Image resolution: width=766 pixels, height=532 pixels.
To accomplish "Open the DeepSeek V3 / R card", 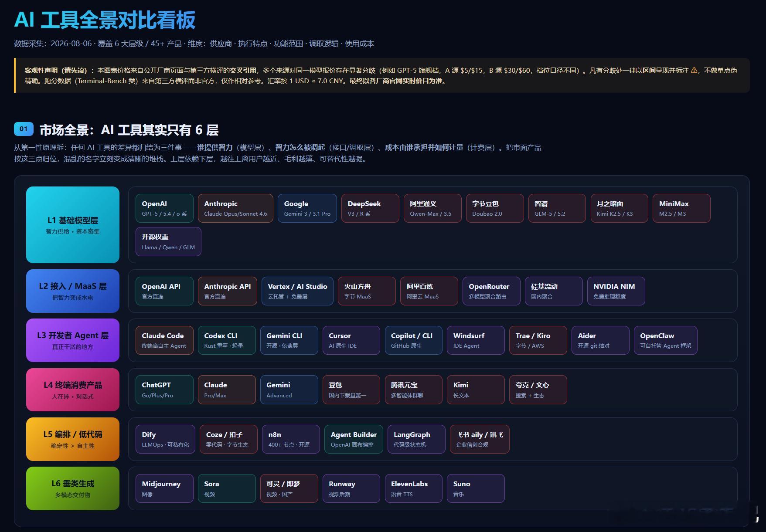I will coord(370,208).
